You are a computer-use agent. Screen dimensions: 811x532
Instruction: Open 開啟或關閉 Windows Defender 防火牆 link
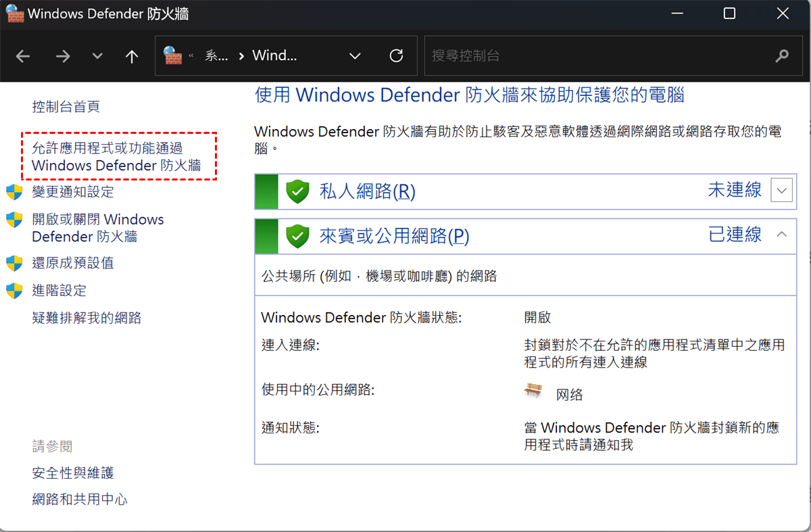click(98, 228)
